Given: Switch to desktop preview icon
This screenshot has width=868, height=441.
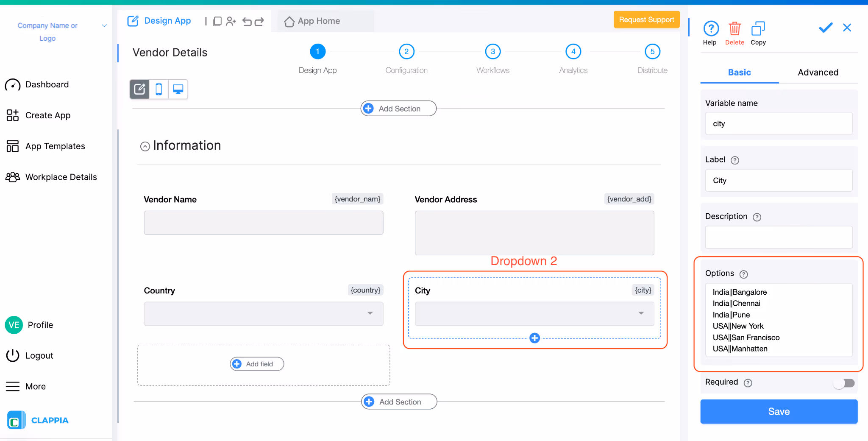Looking at the screenshot, I should point(178,89).
